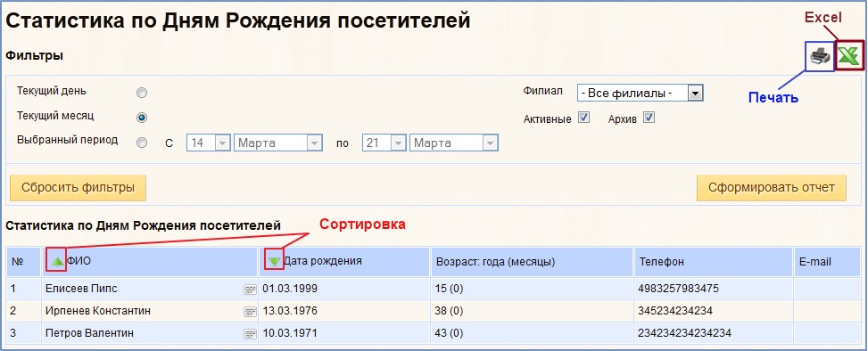Click the Сформировать отчет button

pyautogui.click(x=772, y=188)
